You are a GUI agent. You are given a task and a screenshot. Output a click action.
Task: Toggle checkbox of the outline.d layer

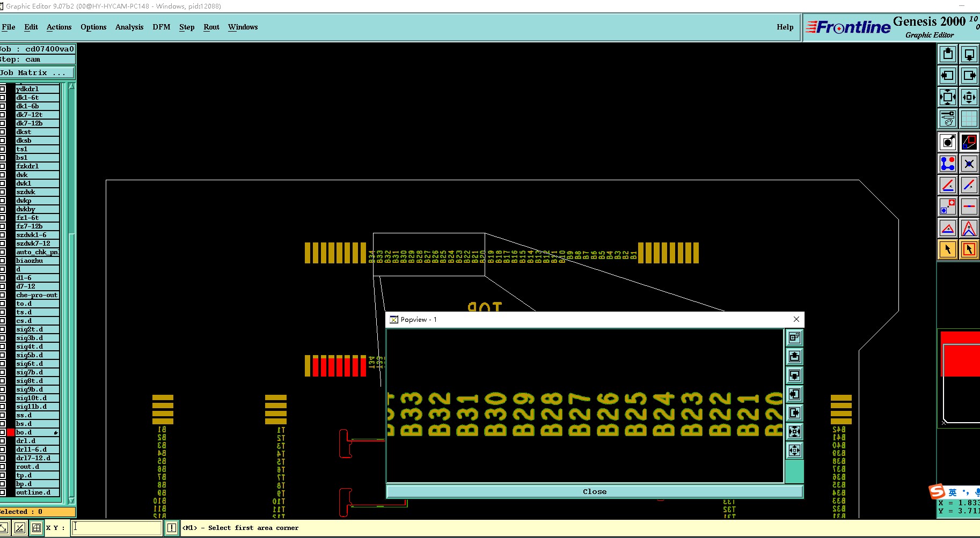coord(3,492)
